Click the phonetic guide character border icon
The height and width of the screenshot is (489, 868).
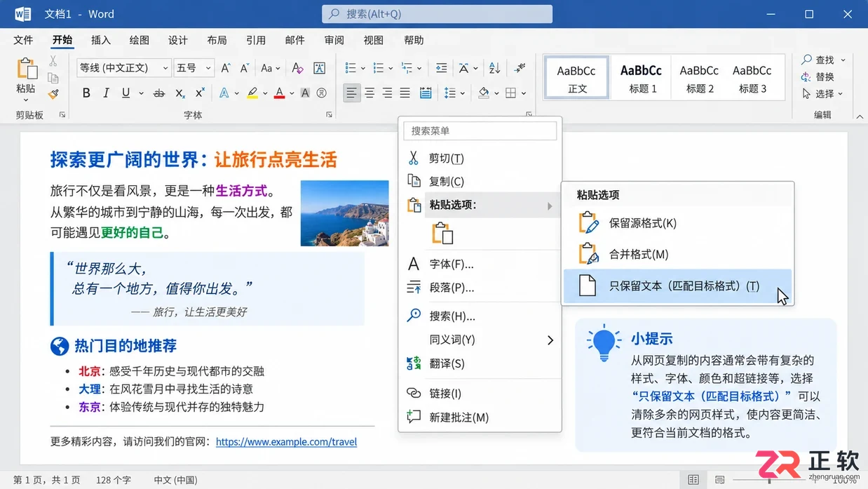pyautogui.click(x=320, y=68)
